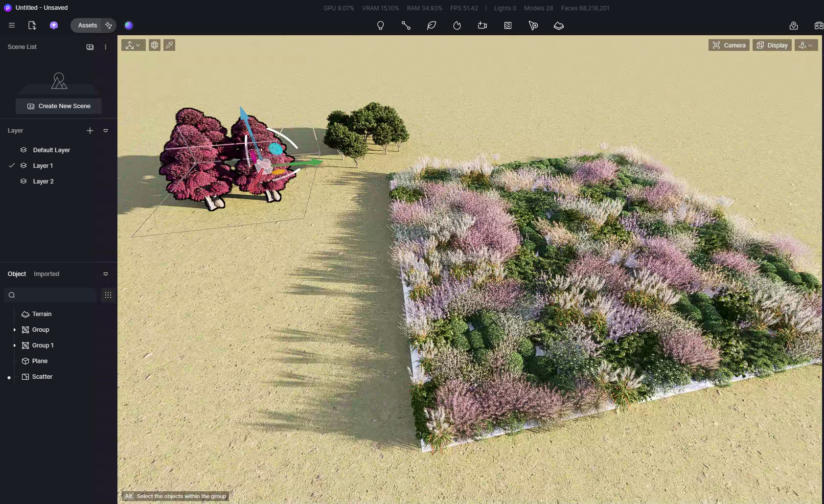This screenshot has width=824, height=504.
Task: Open the Path tool in top toolbar
Action: point(406,25)
